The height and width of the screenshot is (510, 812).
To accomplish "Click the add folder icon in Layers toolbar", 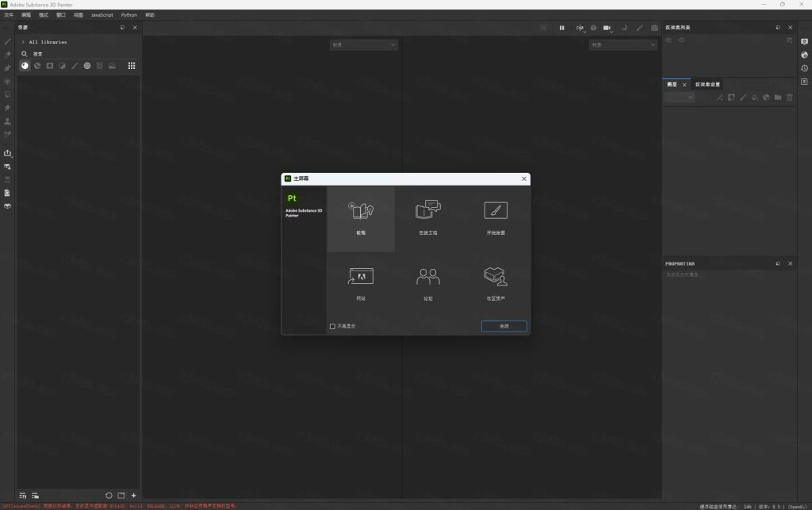I will (778, 98).
